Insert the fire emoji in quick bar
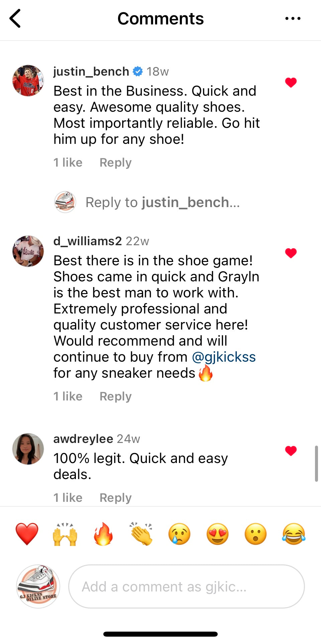The height and width of the screenshot is (644, 321). click(x=103, y=534)
